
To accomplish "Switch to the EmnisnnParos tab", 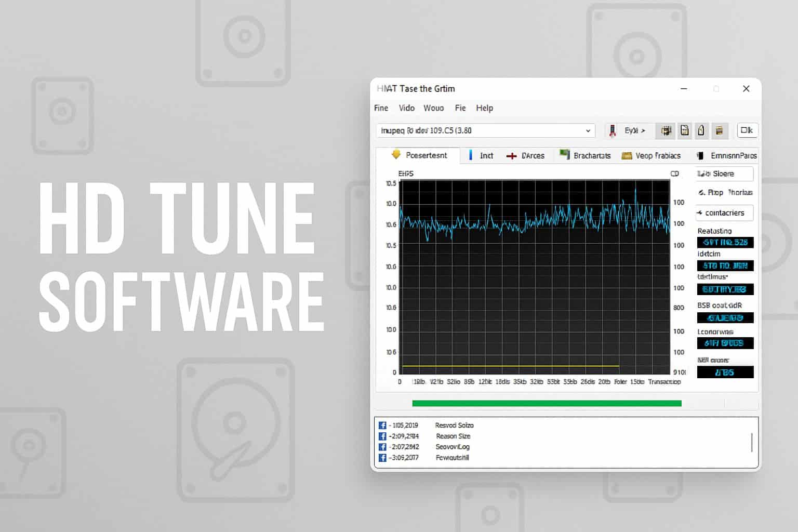I will point(727,155).
